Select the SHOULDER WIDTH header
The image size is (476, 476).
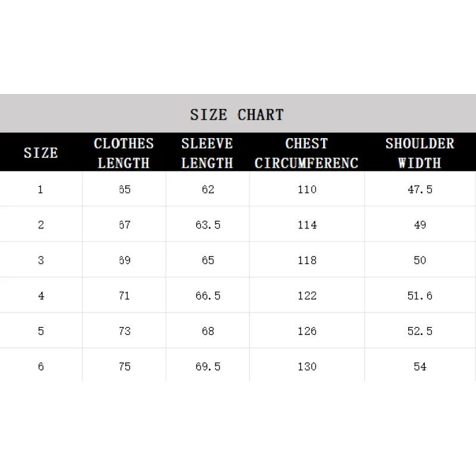(x=419, y=153)
